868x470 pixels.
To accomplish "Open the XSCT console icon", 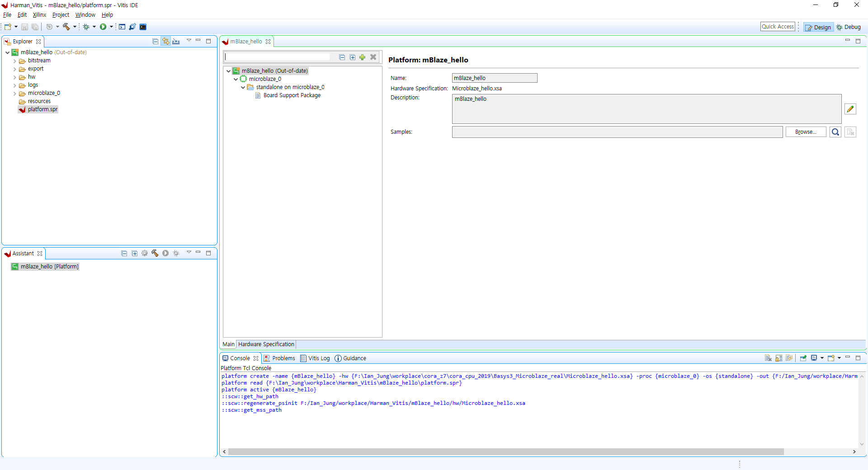I will (x=122, y=27).
